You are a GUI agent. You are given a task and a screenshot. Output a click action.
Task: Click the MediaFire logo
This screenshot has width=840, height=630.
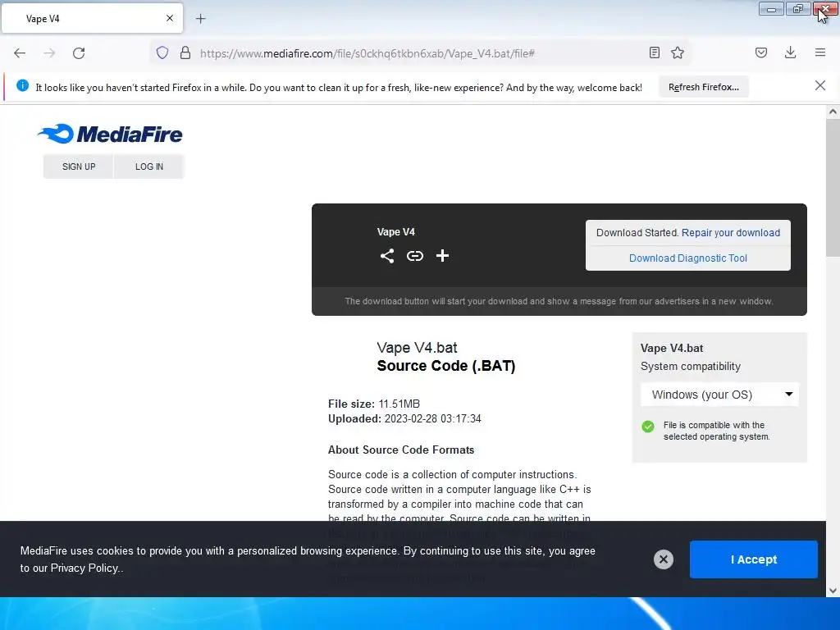coord(111,134)
